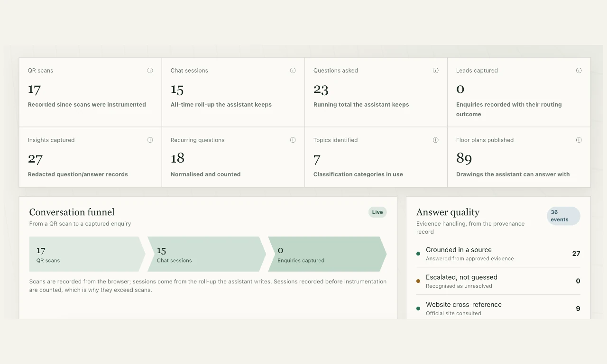The width and height of the screenshot is (607, 364).
Task: Click "Recognised as unresolved" subtext
Action: coord(459,286)
